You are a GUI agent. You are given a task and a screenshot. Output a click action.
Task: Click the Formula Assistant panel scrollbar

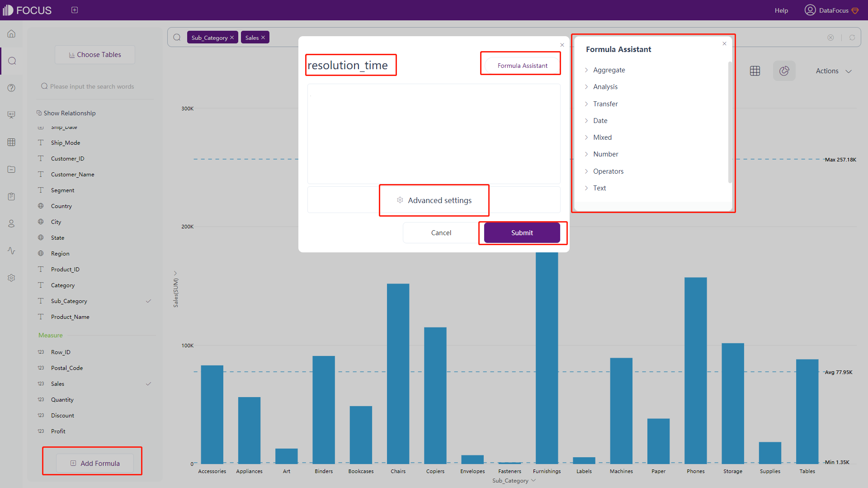click(x=730, y=122)
